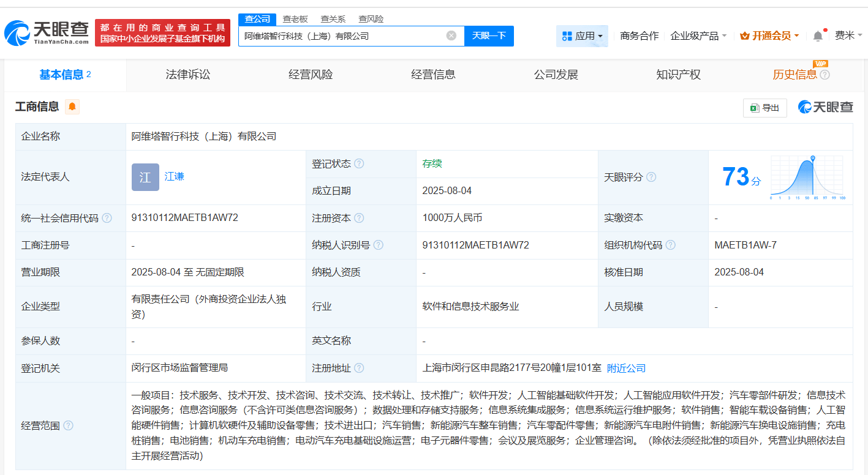The height and width of the screenshot is (475, 868).
Task: Select the 查老板 search tab
Action: pos(295,19)
